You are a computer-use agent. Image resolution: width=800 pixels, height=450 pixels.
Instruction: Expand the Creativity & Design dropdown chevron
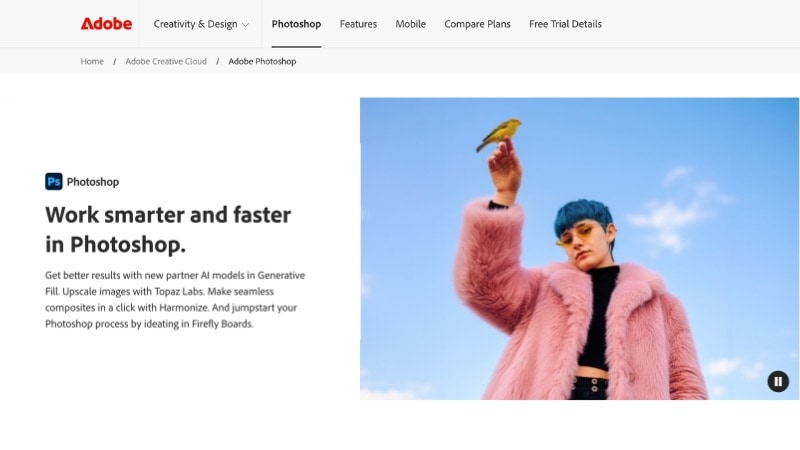click(x=245, y=24)
